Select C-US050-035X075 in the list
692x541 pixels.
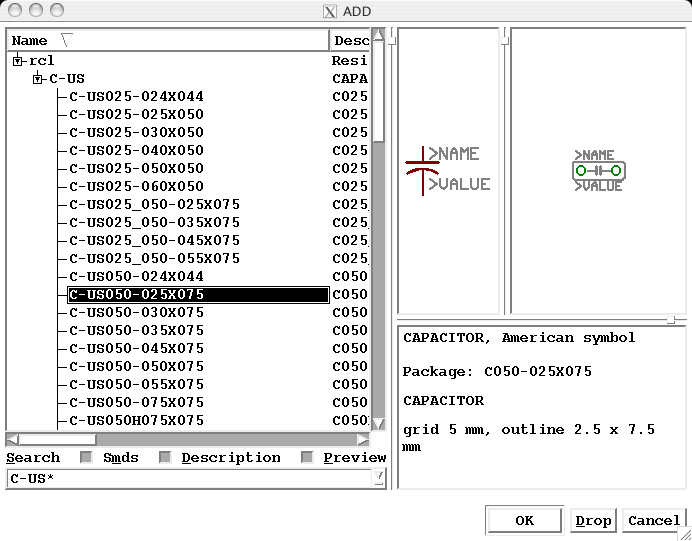[136, 331]
